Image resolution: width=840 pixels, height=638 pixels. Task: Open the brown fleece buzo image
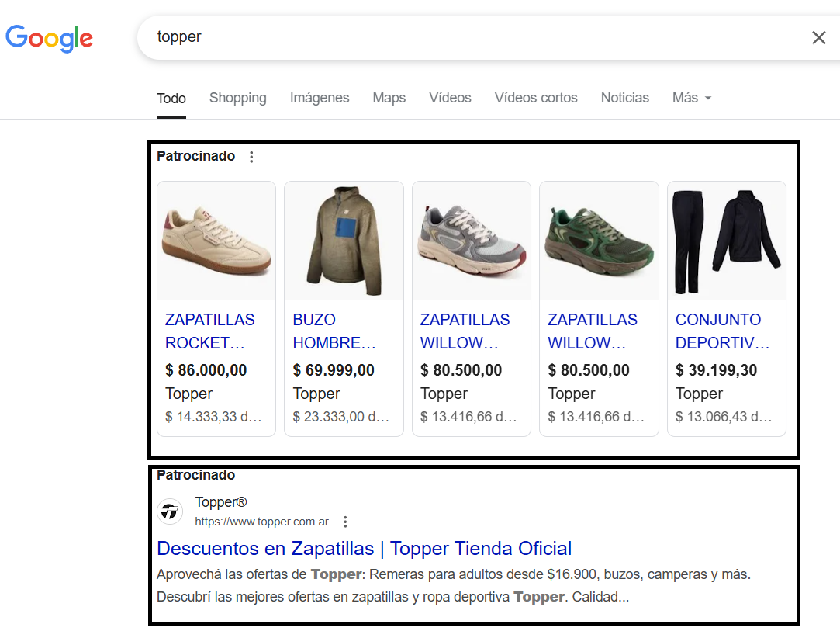(344, 241)
